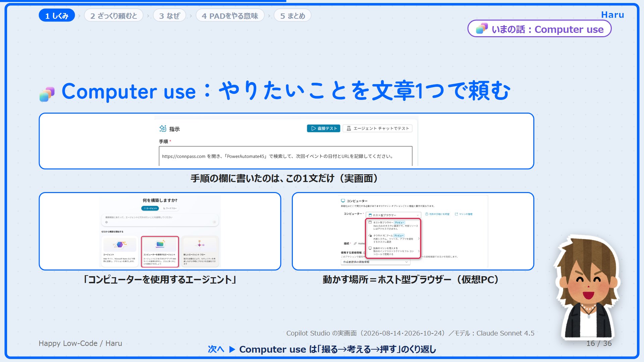Click the monitor icon beside コンピューター heading
This screenshot has height=362, width=644.
343,201
